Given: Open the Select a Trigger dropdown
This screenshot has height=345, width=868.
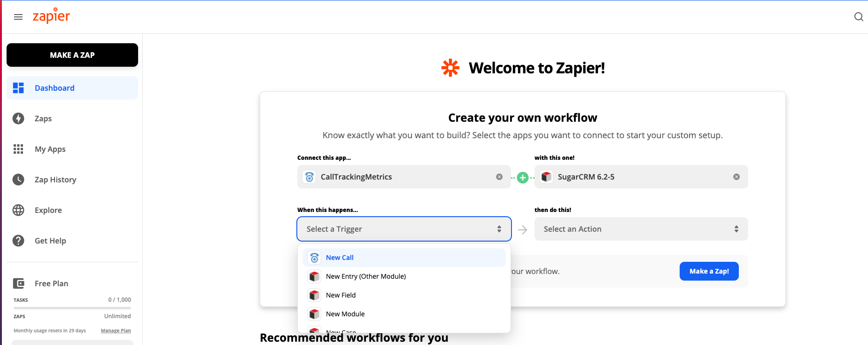Looking at the screenshot, I should [x=404, y=229].
